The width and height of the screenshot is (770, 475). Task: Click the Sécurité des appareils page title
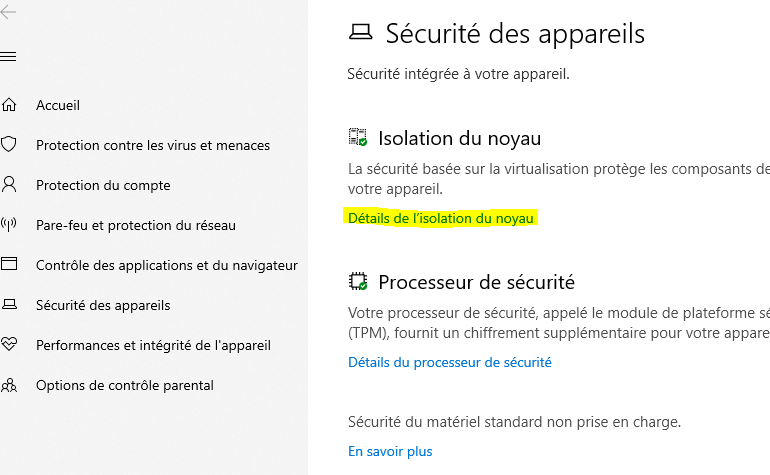point(515,34)
